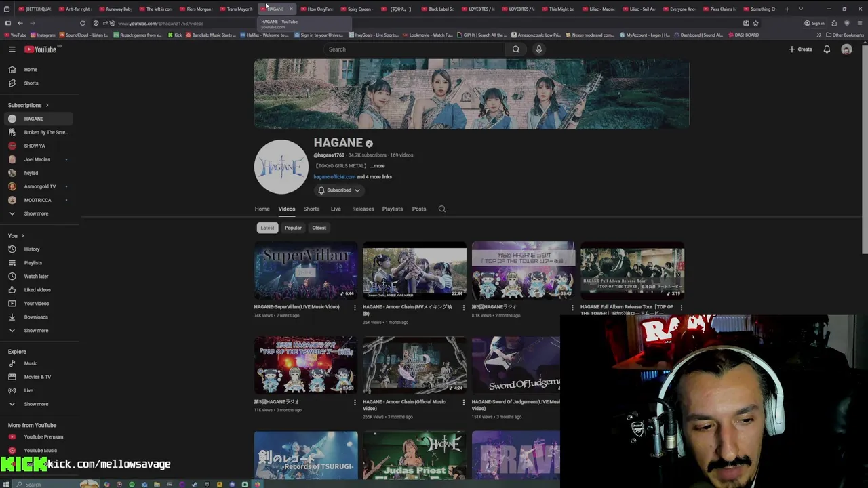
Task: Open Your videos in sidebar
Action: click(x=37, y=303)
